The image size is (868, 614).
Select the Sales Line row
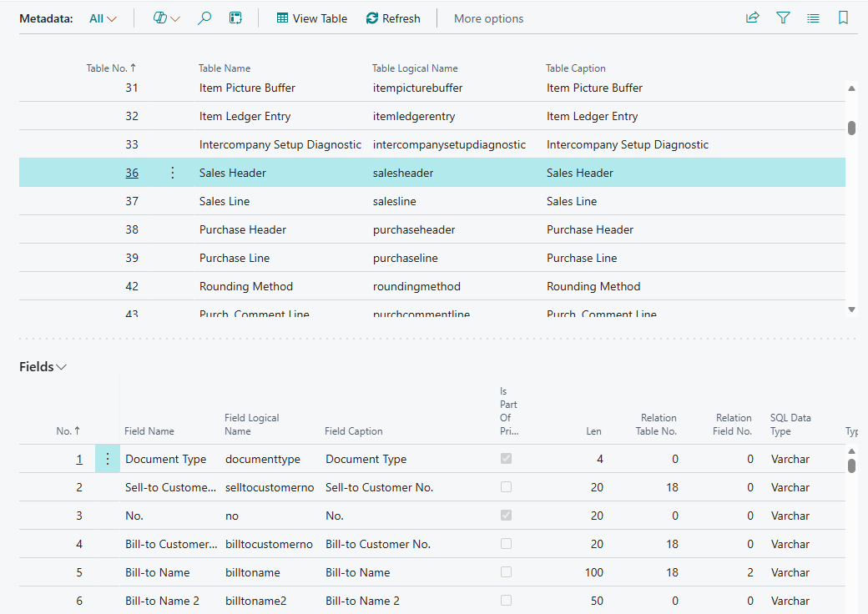coord(431,201)
